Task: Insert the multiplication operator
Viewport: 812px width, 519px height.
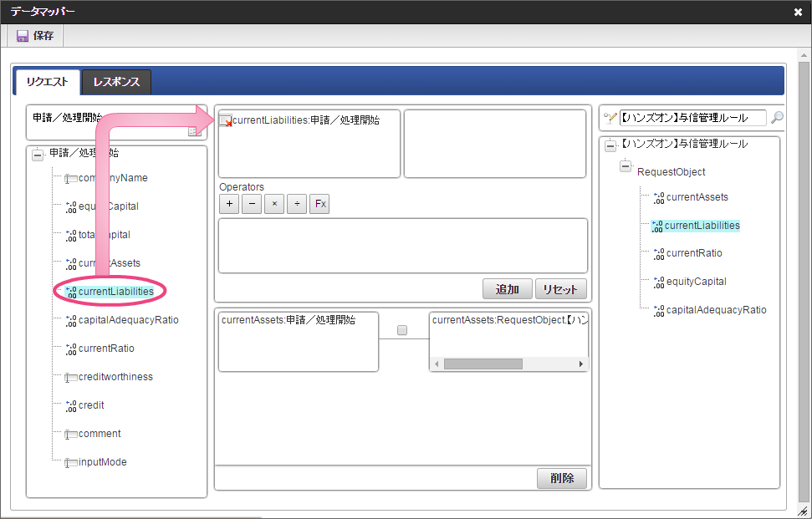Action: 274,204
